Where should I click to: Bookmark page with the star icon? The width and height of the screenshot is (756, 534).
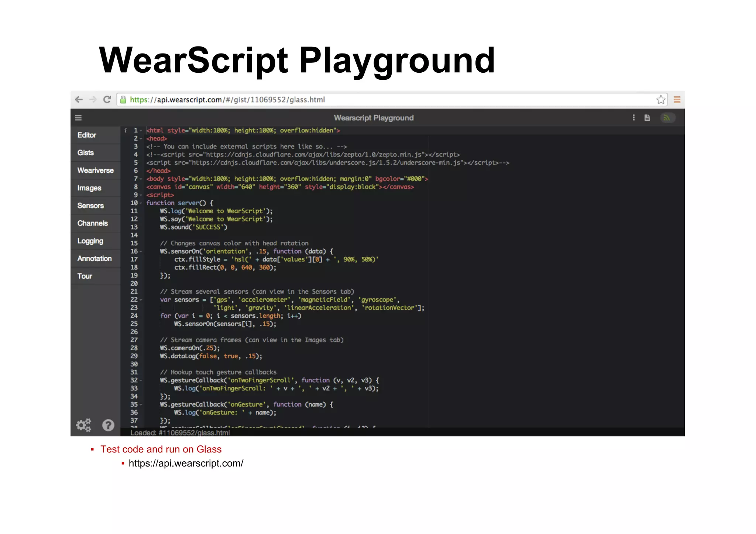coord(661,100)
